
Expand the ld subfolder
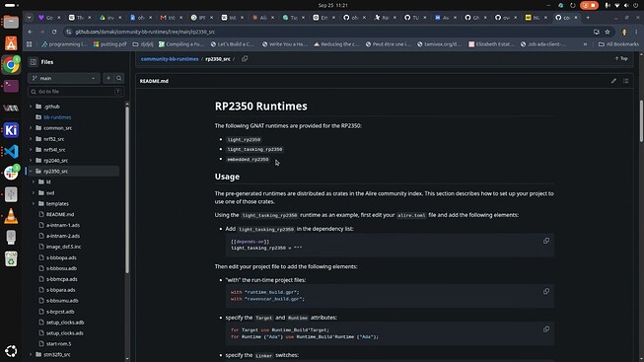[34, 181]
